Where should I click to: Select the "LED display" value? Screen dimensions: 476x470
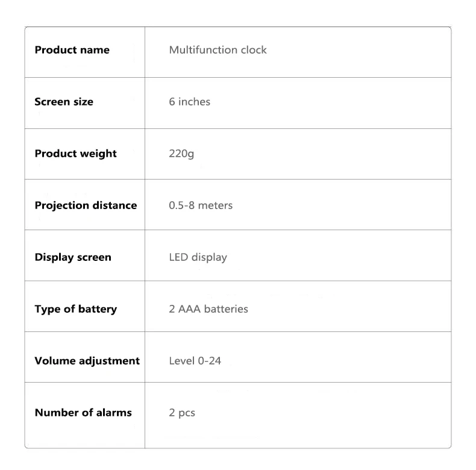point(198,257)
